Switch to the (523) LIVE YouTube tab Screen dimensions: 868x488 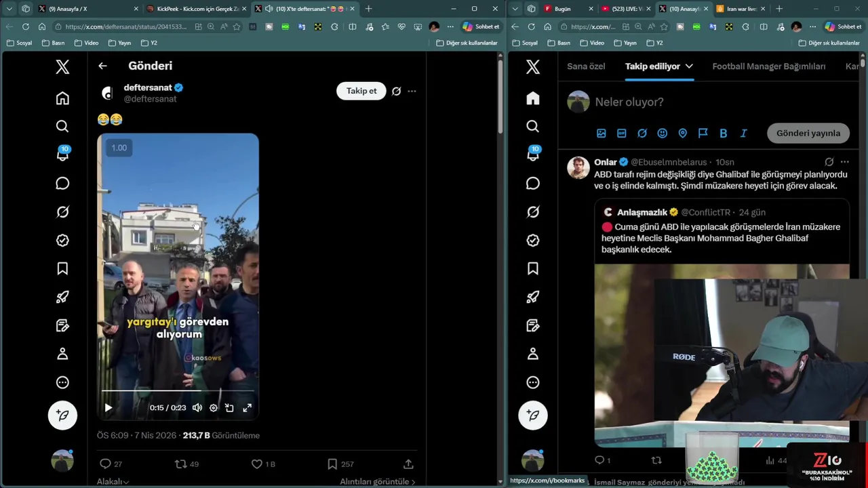tap(626, 9)
